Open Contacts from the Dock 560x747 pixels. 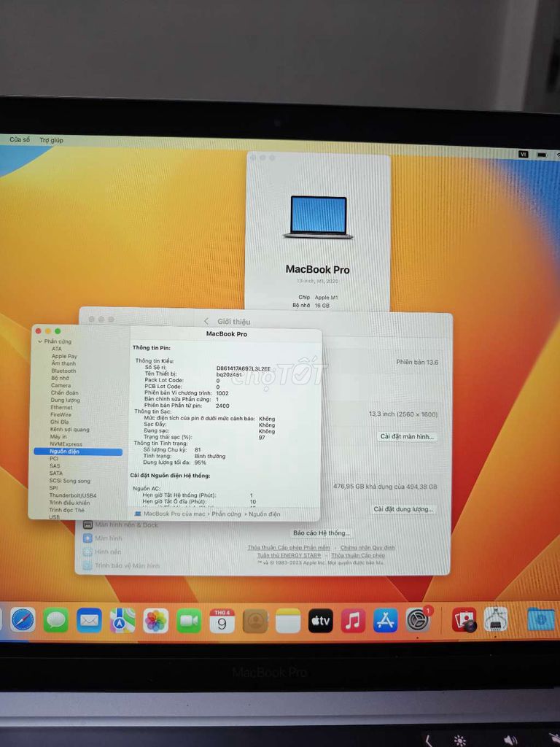point(255,620)
